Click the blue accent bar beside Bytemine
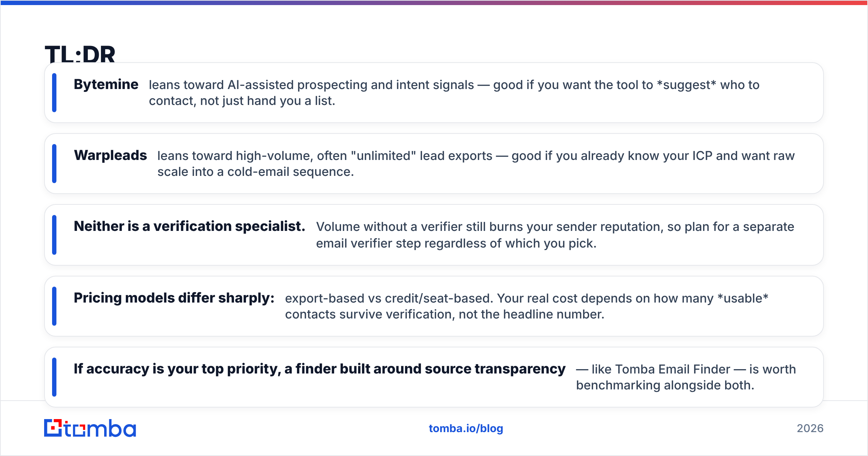The width and height of the screenshot is (868, 456). coord(54,93)
